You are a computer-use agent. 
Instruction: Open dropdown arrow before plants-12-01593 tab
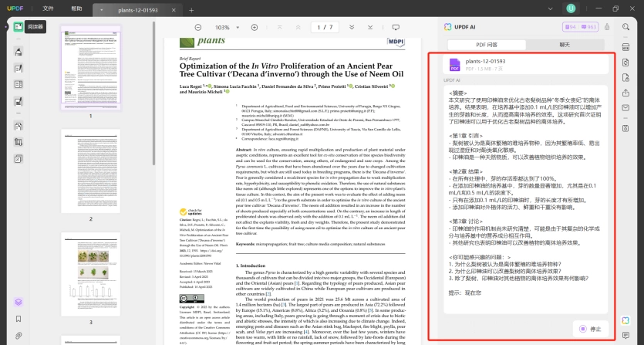pyautogui.click(x=102, y=10)
